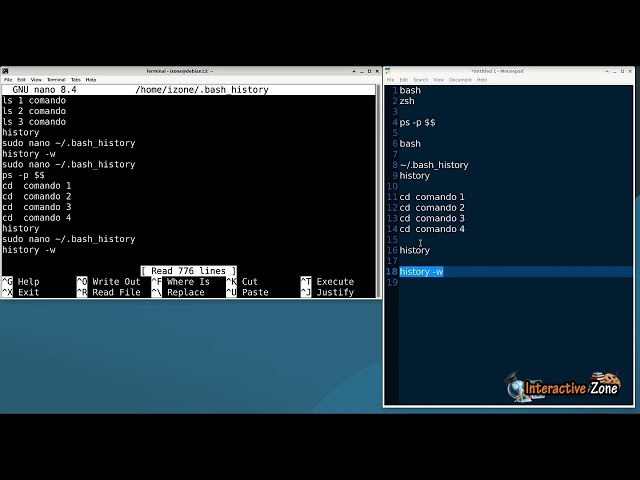The height and width of the screenshot is (480, 640).
Task: Open the Terminal window's View menu
Action: pos(36,80)
